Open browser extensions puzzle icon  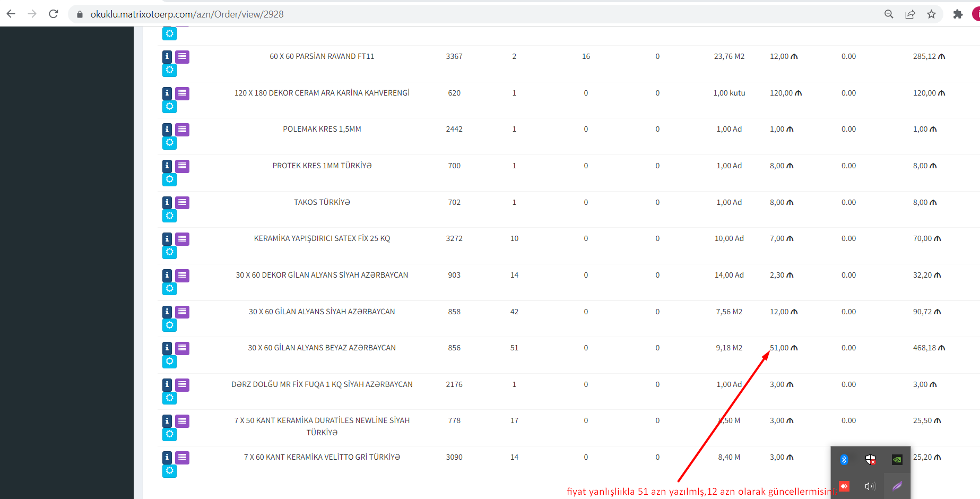[958, 14]
